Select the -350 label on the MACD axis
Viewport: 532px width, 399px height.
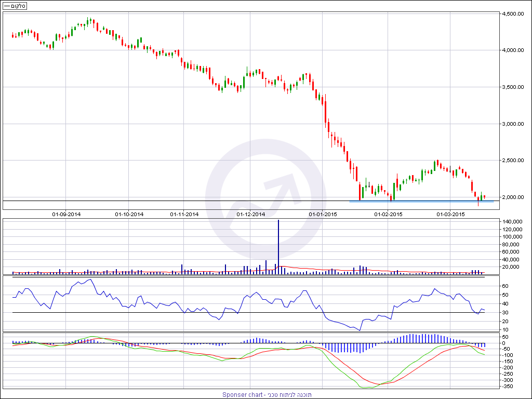(508, 386)
